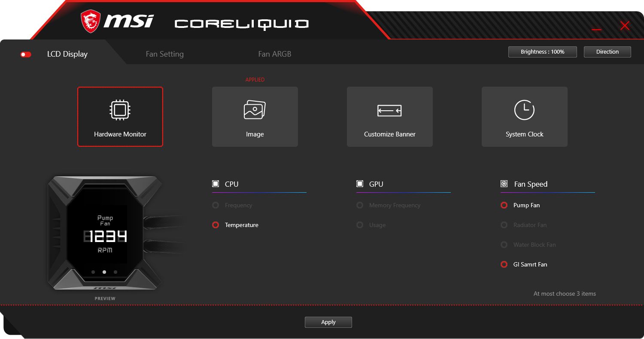Select the middle preview page dot

click(x=104, y=272)
